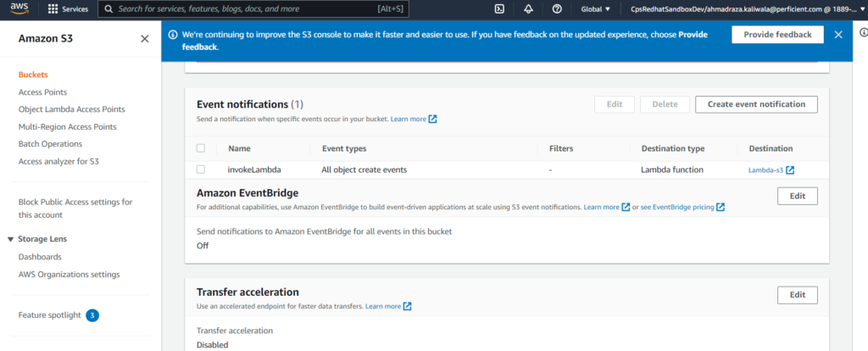The height and width of the screenshot is (351, 868).
Task: Open the see EventBridge pricing link
Action: [x=677, y=207]
